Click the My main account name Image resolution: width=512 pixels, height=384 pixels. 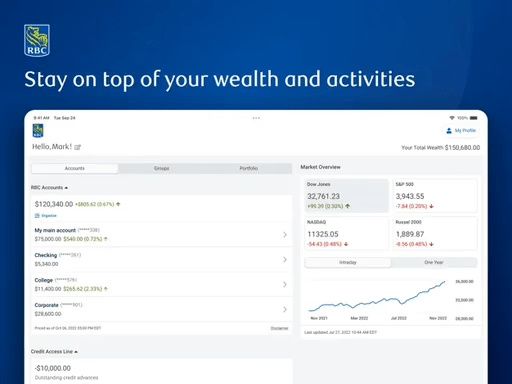click(x=55, y=230)
